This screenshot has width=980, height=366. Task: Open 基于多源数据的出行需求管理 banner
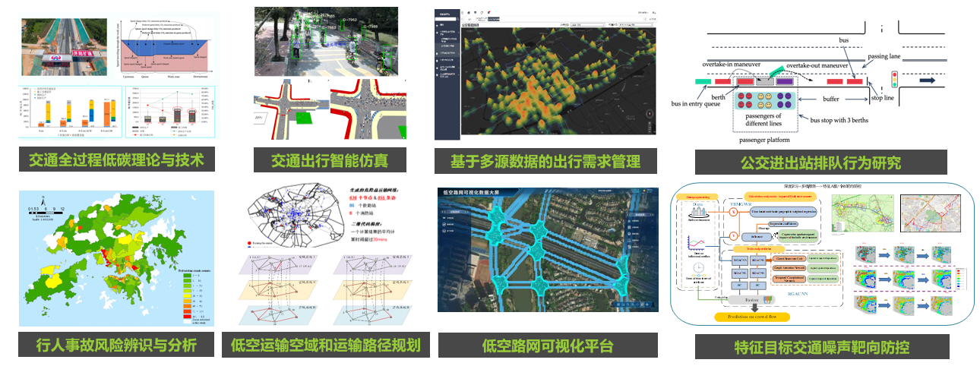point(545,161)
